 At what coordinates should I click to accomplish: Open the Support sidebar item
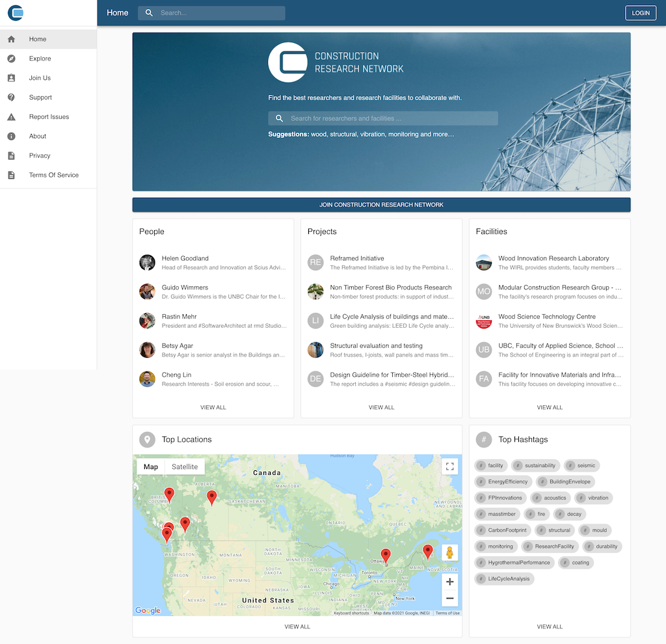[48, 98]
